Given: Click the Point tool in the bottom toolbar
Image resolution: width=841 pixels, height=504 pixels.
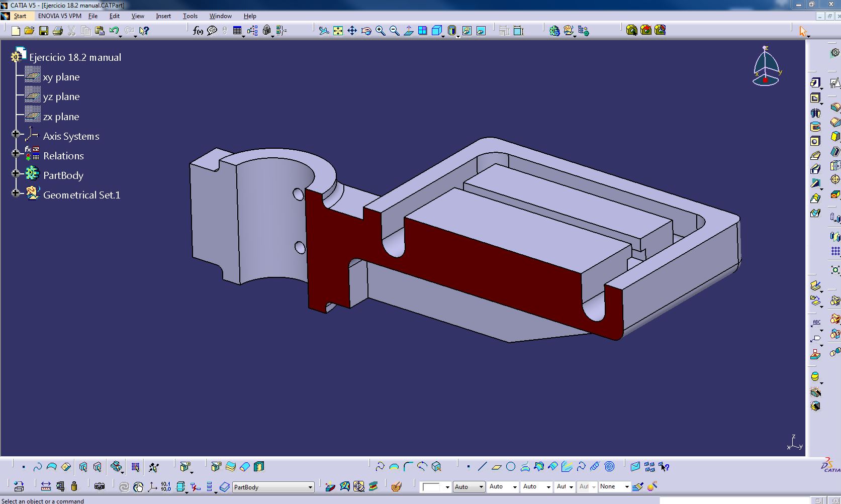Looking at the screenshot, I should click(469, 466).
